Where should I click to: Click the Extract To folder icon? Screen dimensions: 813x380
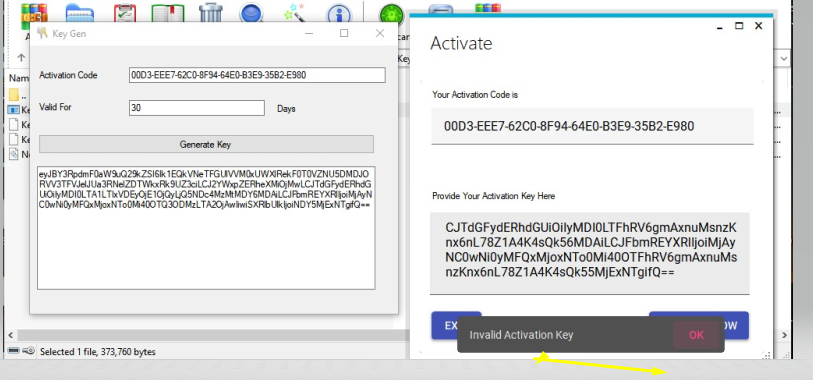80,14
